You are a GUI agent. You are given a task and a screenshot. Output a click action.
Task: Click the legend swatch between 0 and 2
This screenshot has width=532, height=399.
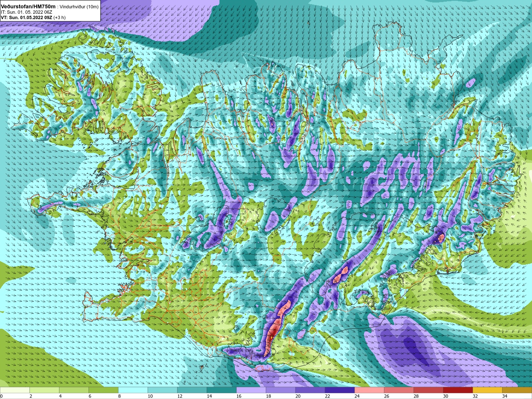pyautogui.click(x=15, y=390)
